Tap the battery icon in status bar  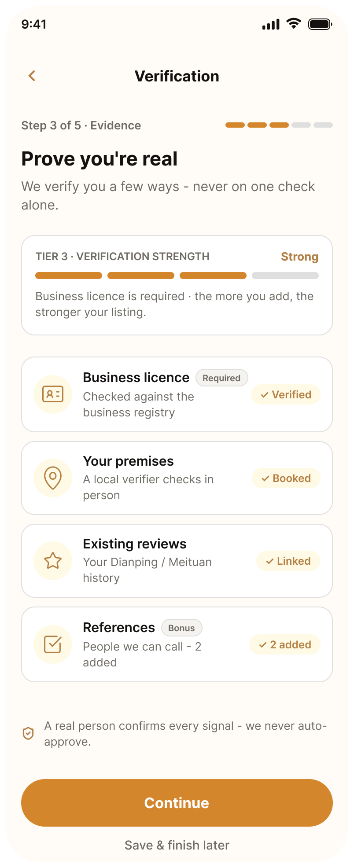click(320, 24)
